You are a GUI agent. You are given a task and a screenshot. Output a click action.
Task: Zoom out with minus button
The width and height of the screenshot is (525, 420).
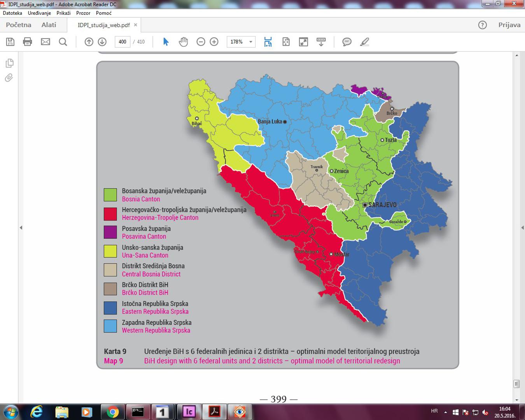pos(201,42)
